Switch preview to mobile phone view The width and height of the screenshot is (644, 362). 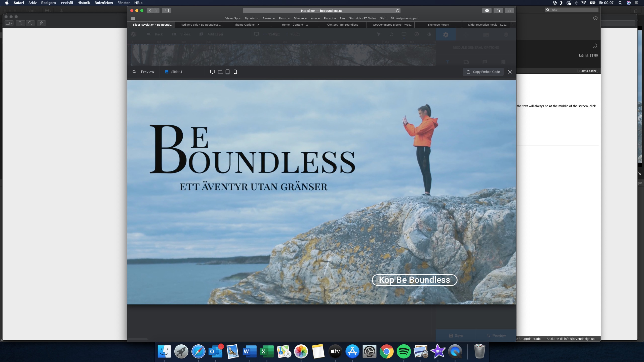[x=235, y=72]
